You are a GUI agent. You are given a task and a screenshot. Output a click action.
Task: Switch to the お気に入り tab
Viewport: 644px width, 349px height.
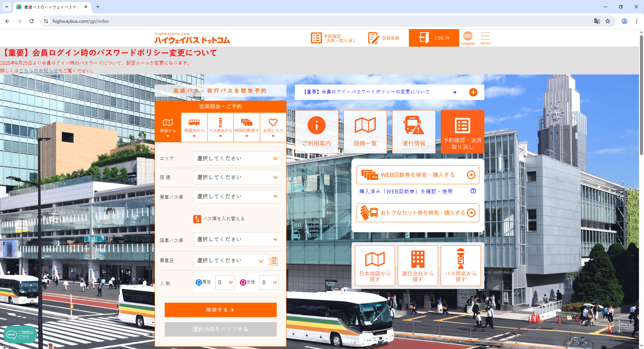click(x=273, y=128)
